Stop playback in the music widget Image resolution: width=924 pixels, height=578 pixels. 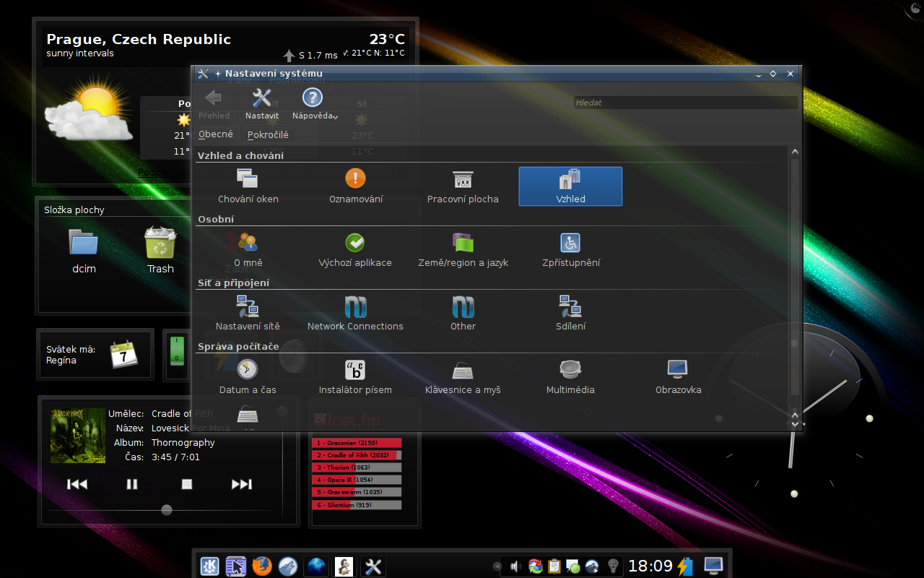(187, 484)
